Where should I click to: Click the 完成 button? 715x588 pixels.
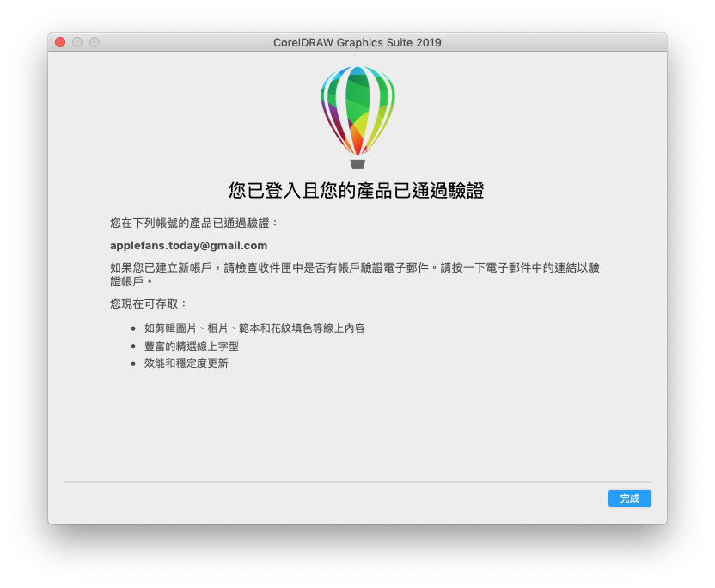coord(629,499)
